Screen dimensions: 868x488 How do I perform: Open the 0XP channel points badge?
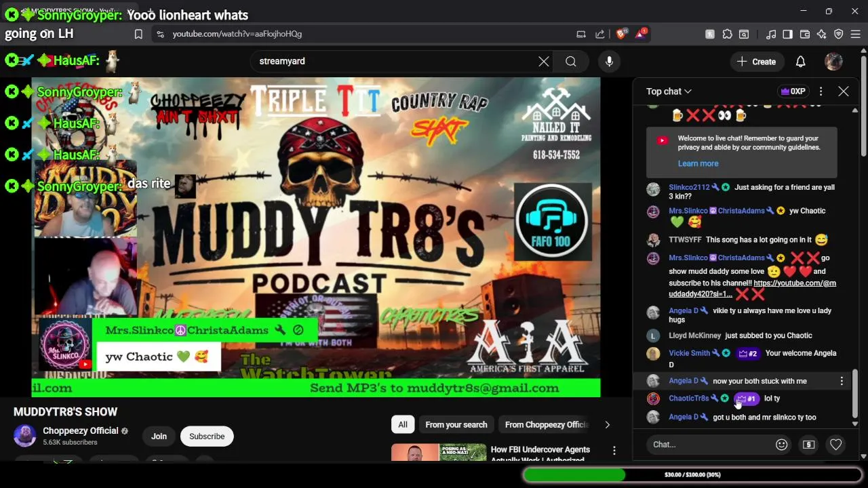point(793,91)
